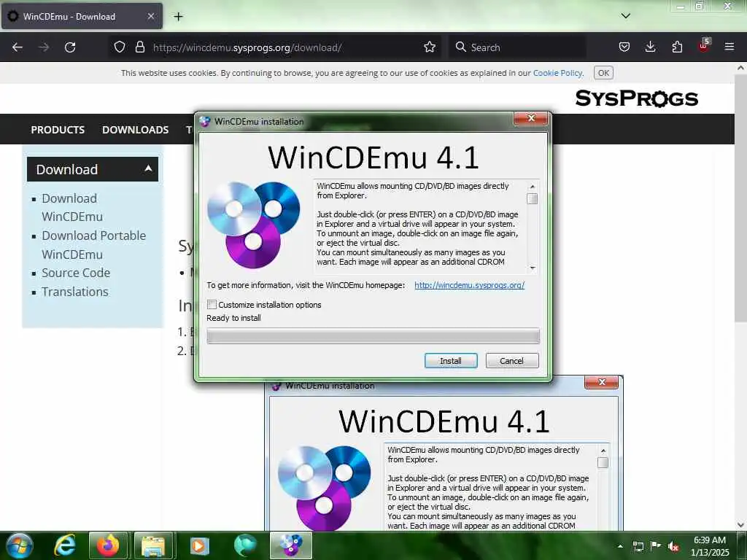Screen dimensions: 747x560
Task: Open the Download Portable WinCDEmu link
Action: click(93, 245)
